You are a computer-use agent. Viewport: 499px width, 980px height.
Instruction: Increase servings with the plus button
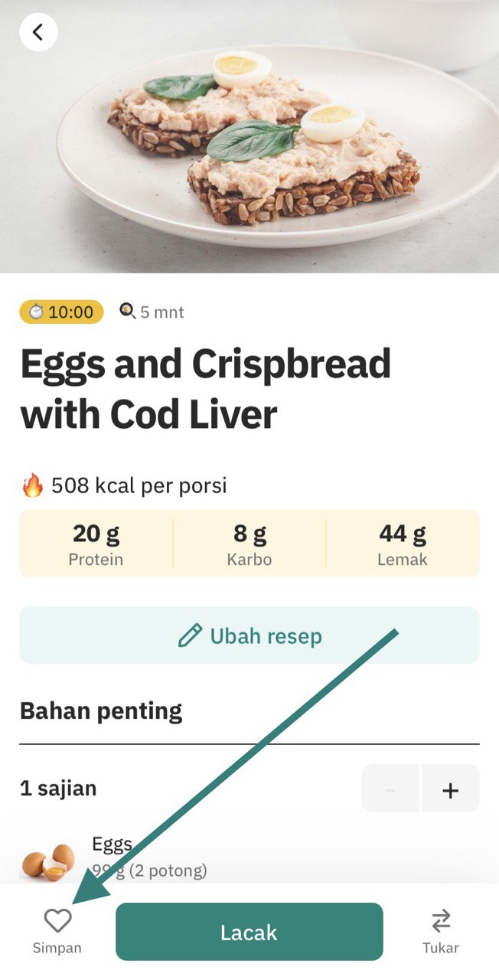pos(451,790)
